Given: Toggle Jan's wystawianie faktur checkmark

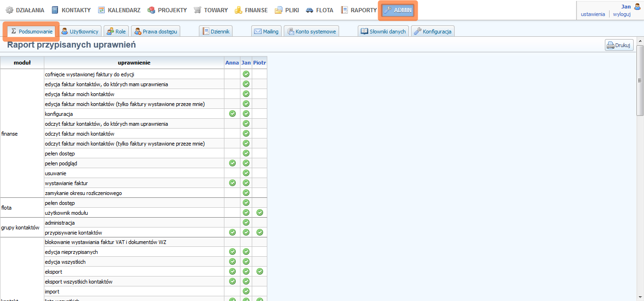Looking at the screenshot, I should pyautogui.click(x=246, y=183).
